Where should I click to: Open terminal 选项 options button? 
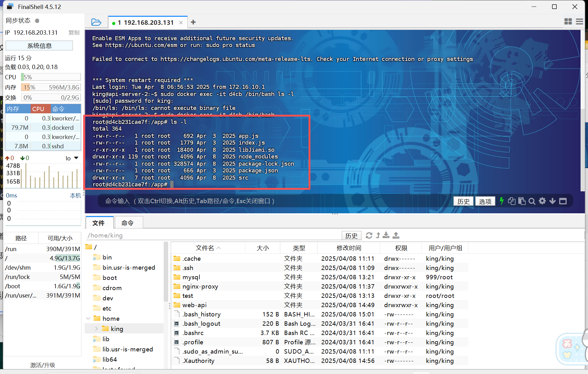point(485,201)
